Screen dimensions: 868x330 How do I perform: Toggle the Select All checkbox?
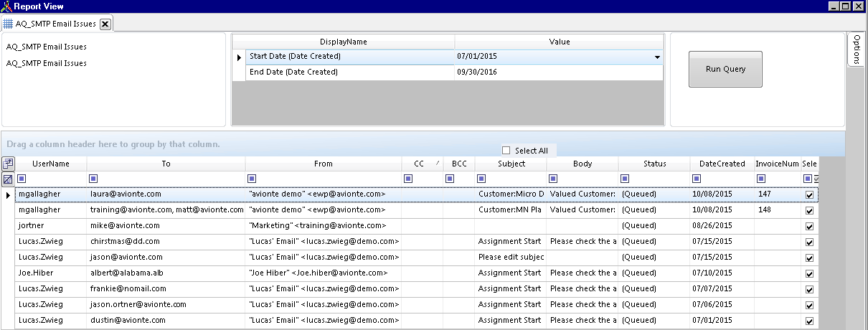(x=506, y=151)
